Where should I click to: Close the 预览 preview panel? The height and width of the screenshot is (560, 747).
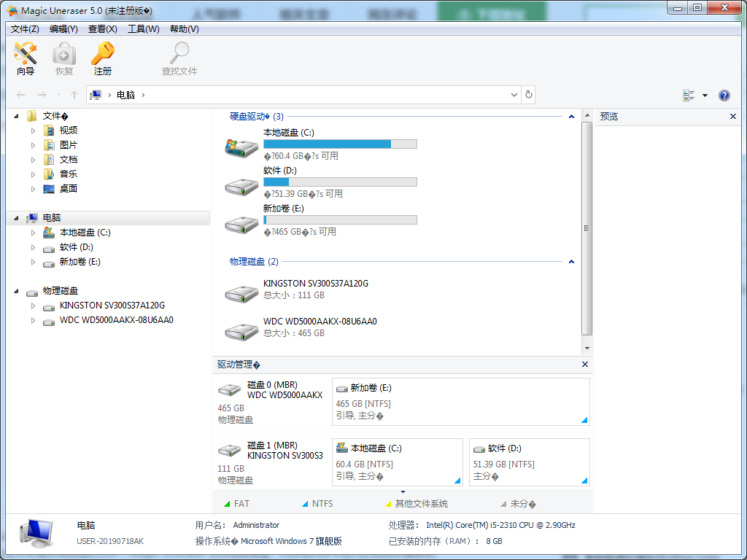[732, 116]
